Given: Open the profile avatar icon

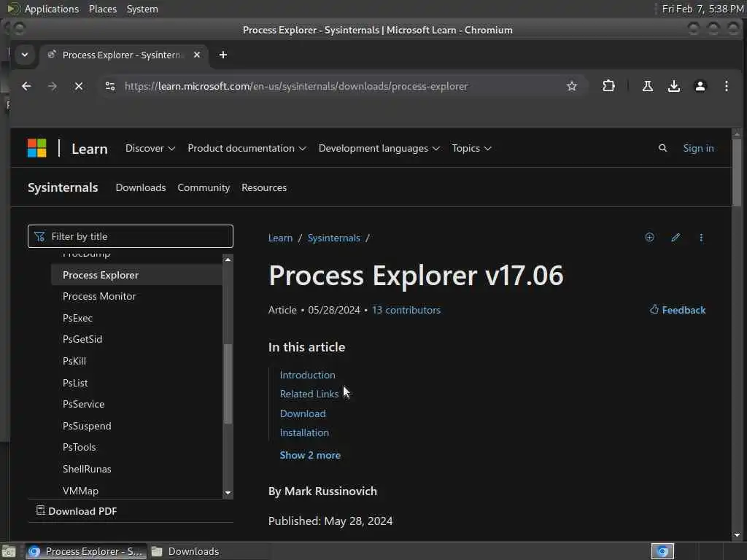Looking at the screenshot, I should click(700, 86).
